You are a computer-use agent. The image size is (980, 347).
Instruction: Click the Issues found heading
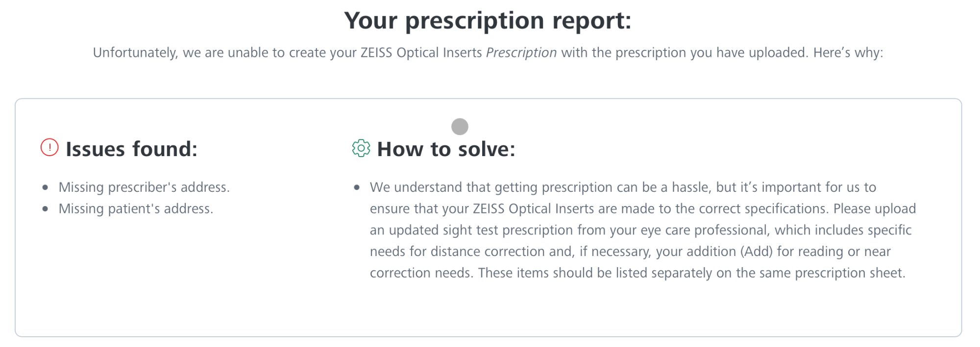point(131,149)
